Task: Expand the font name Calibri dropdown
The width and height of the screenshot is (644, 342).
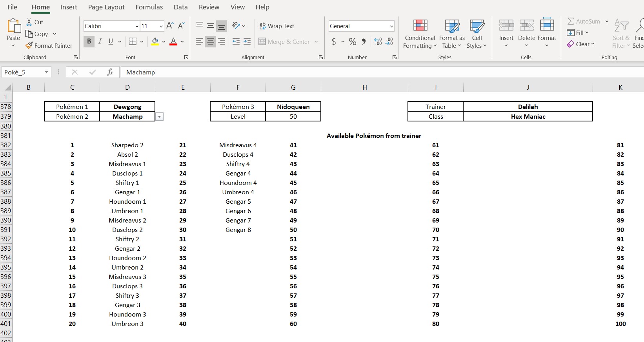Action: tap(137, 26)
